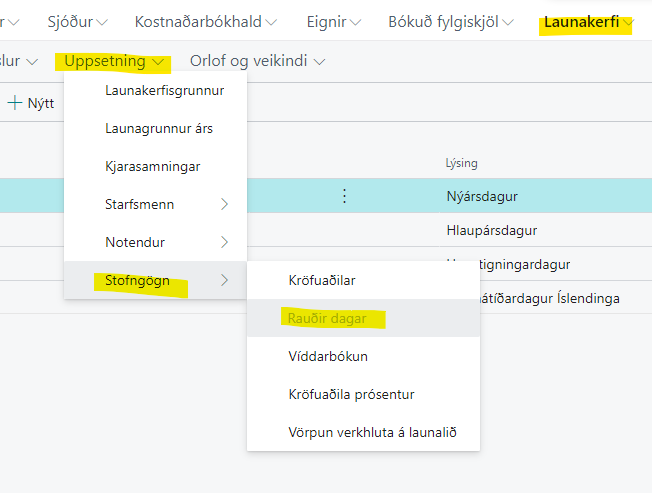Open the Launakerfi top menu
The width and height of the screenshot is (652, 493).
[588, 22]
